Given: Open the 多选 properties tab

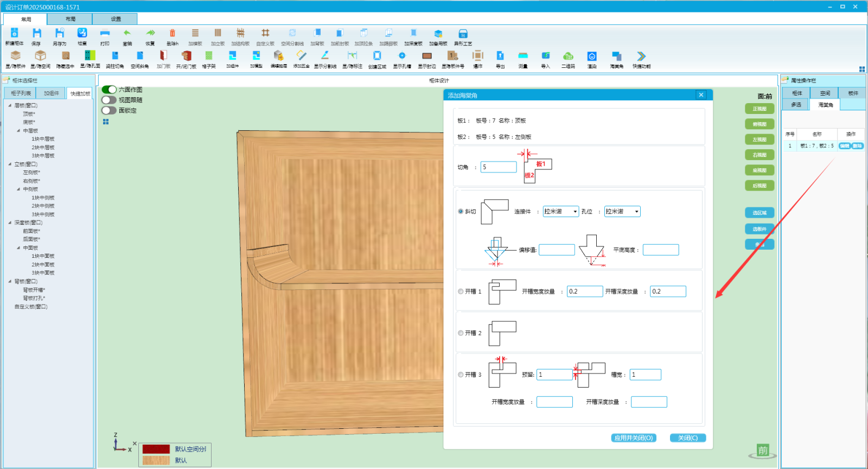Looking at the screenshot, I should (x=796, y=105).
